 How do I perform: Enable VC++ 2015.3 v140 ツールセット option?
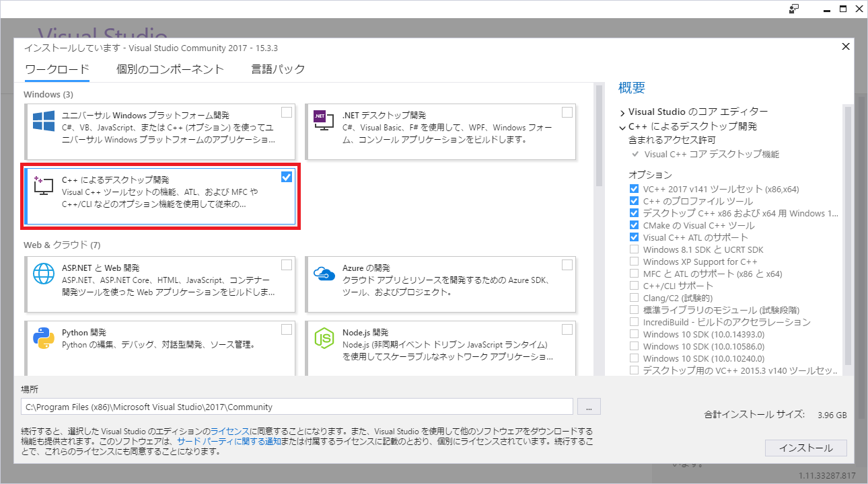pos(634,370)
